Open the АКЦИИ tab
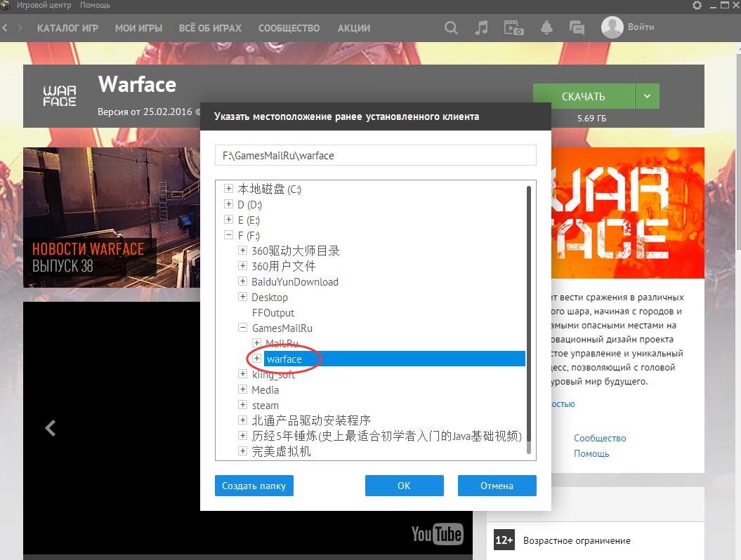Viewport: 741px width, 560px height. click(x=353, y=28)
